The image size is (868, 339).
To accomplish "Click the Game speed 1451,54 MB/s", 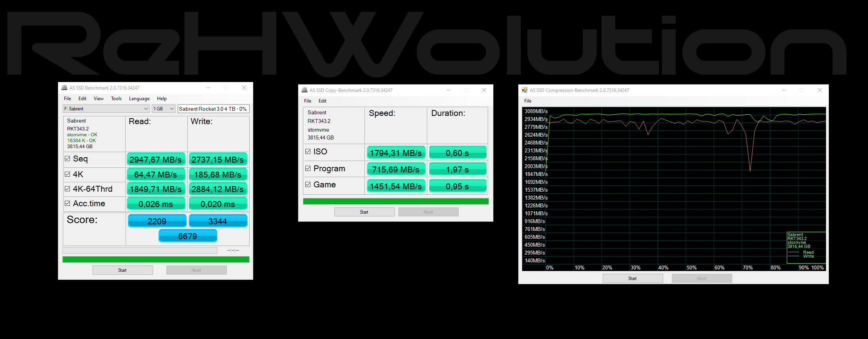I will point(396,186).
